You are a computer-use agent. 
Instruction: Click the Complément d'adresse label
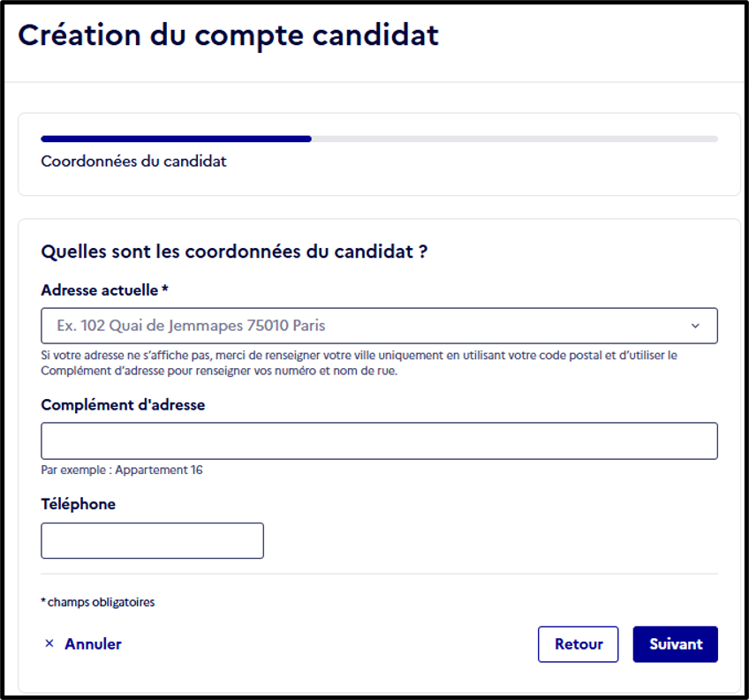[x=124, y=405]
